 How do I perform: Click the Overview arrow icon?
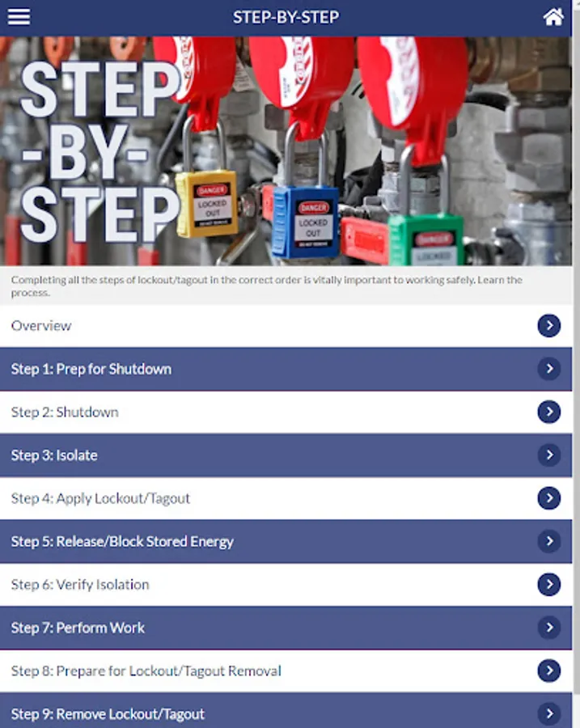point(549,325)
